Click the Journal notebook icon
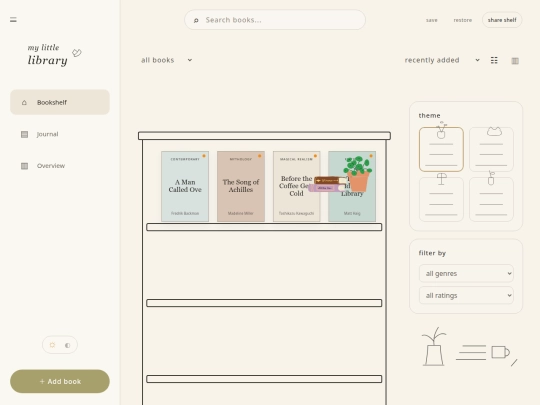 click(x=24, y=134)
